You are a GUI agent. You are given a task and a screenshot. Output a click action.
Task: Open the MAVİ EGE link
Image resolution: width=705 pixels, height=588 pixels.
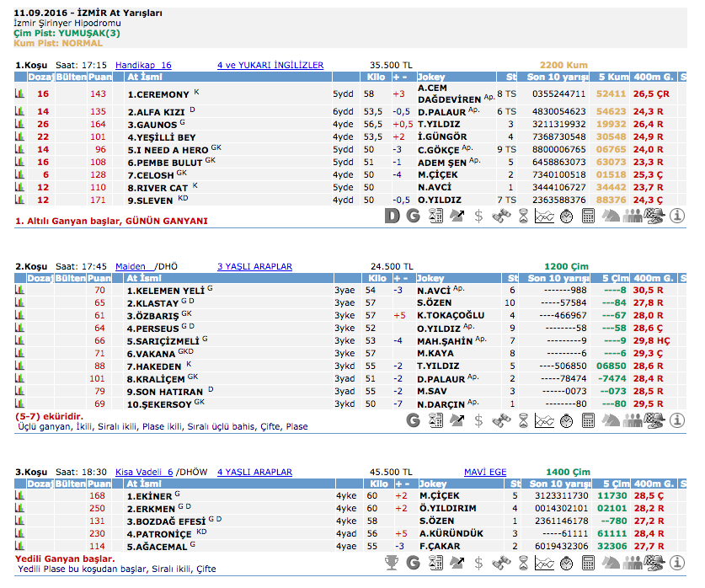tap(485, 473)
